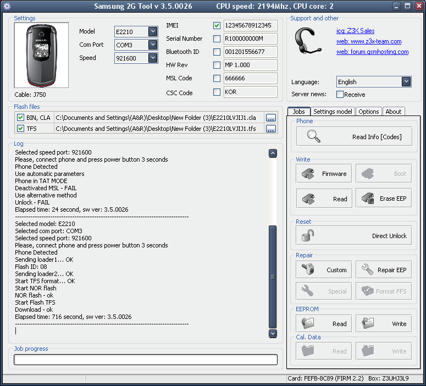Viewport: 426px width, 386px height.
Task: Click the E2210 phone picture
Action: click(42, 55)
